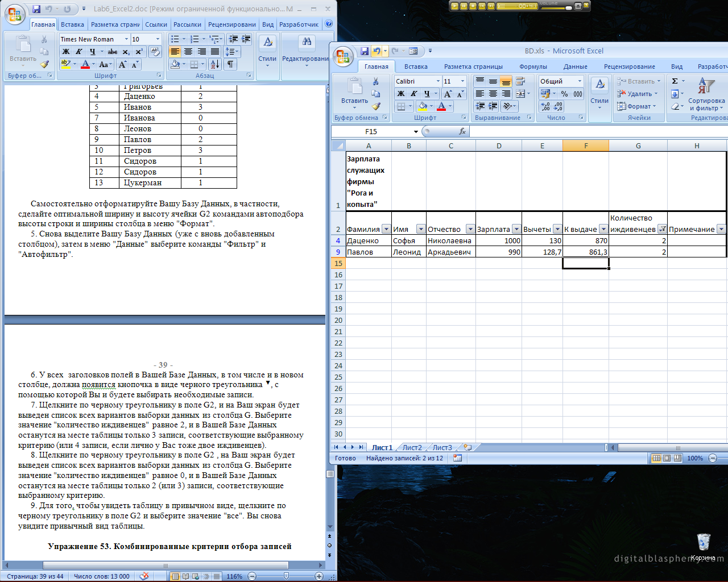Screen dimensions: 728x582
Task: Click Удалить cells button in Excel
Action: pos(638,94)
